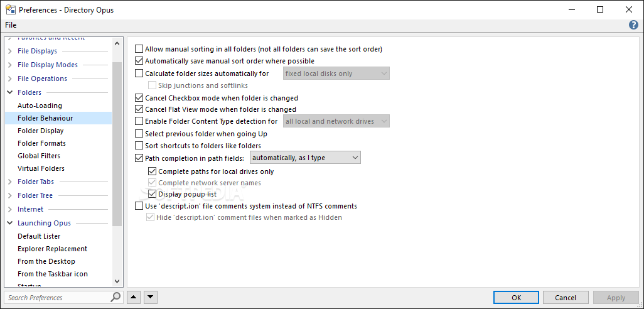Screen dimensions: 644x309
Task: Open the path completion mode dropdown
Action: point(305,158)
